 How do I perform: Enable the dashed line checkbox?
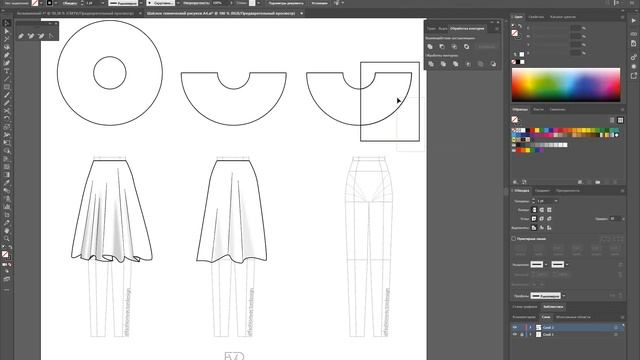click(x=514, y=239)
